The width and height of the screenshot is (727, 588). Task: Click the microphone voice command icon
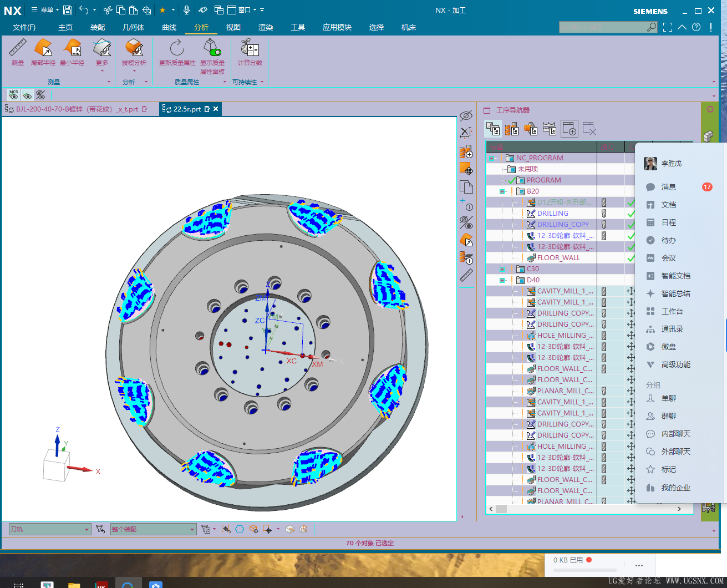tap(186, 10)
